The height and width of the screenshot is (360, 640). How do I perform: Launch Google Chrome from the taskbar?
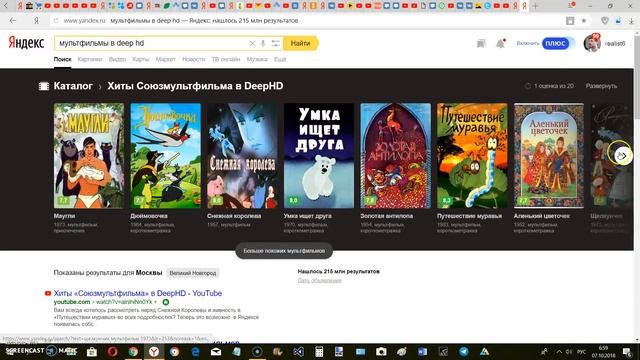[x=133, y=351]
